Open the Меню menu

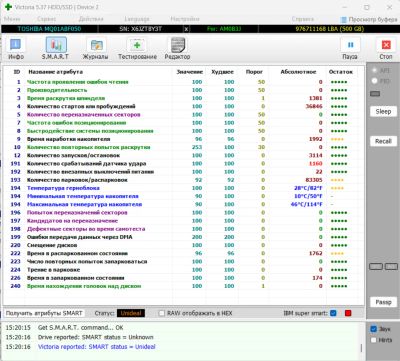(12, 19)
